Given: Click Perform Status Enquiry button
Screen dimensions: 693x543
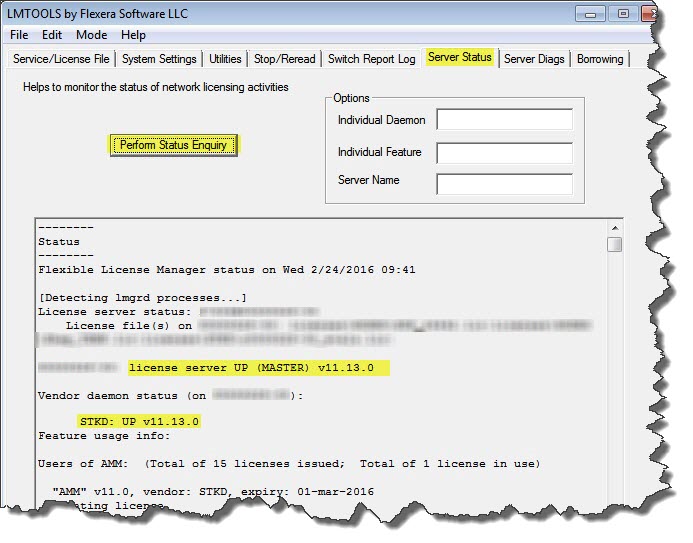Looking at the screenshot, I should click(x=173, y=145).
